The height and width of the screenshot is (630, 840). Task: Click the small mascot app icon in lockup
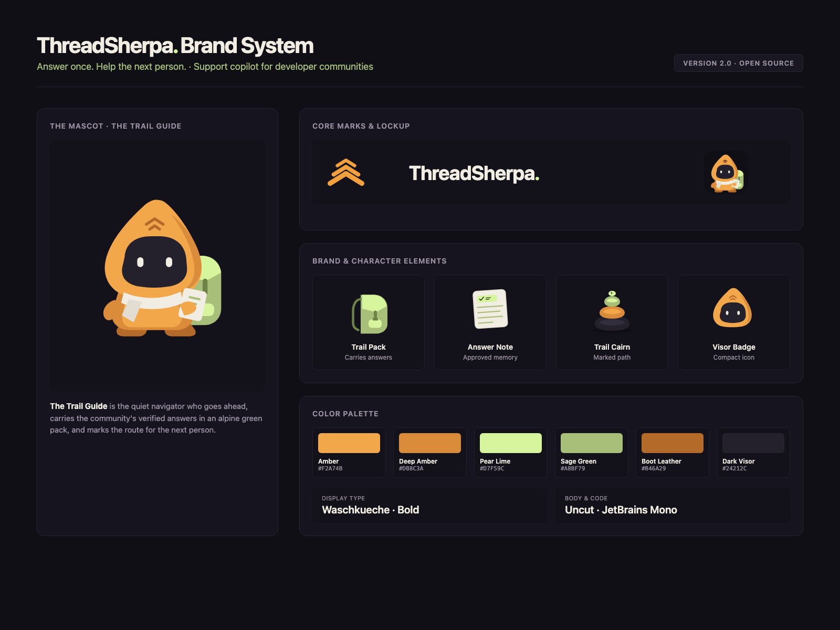coord(727,173)
